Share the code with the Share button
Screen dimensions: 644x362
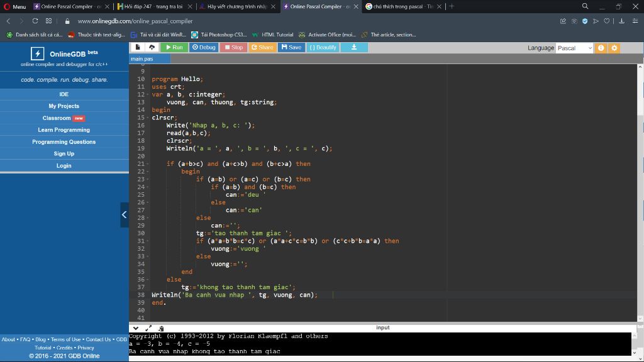(262, 47)
